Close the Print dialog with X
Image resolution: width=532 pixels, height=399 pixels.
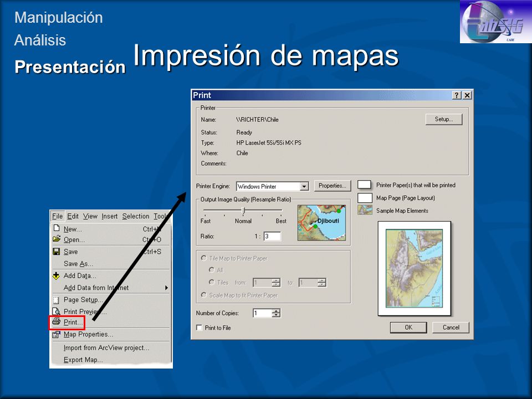467,95
